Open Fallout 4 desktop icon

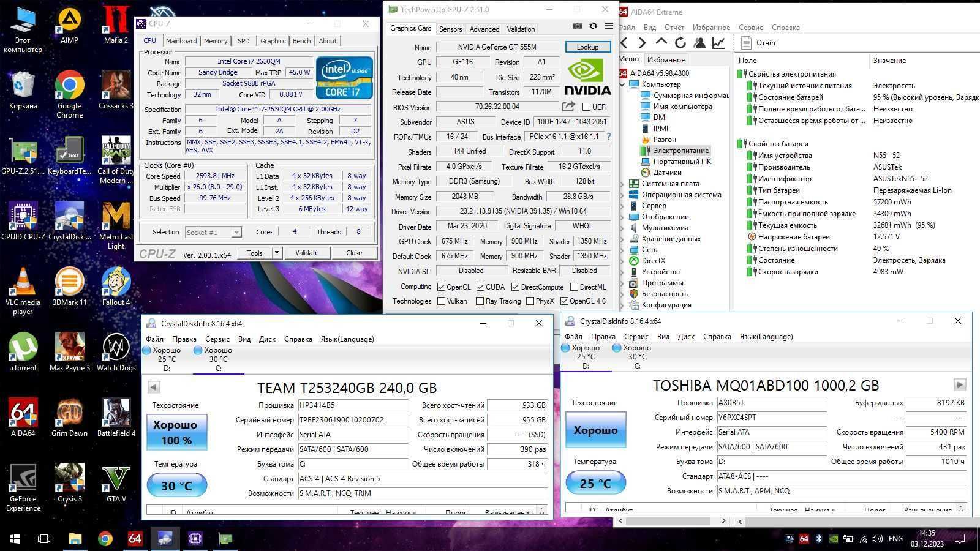(116, 287)
